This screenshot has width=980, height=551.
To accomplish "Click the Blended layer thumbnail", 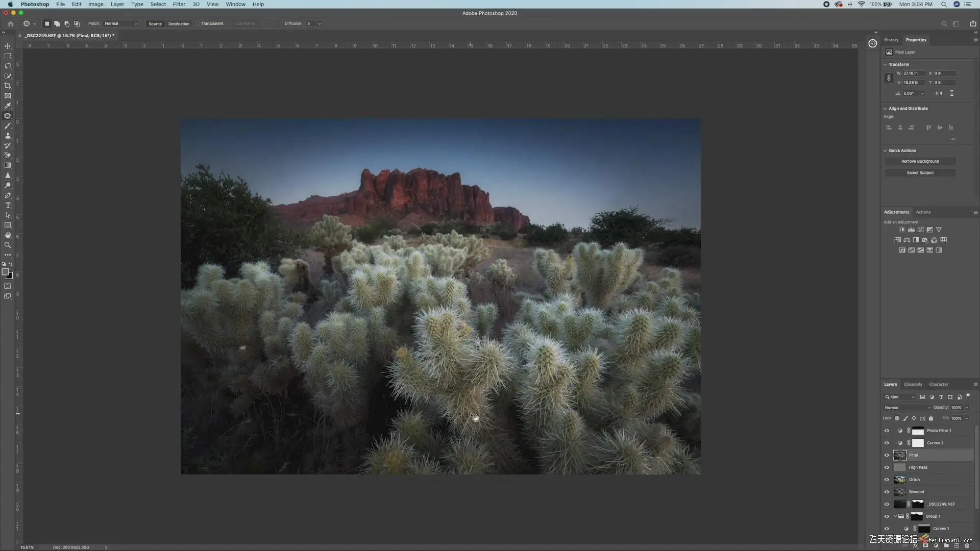I will click(900, 492).
